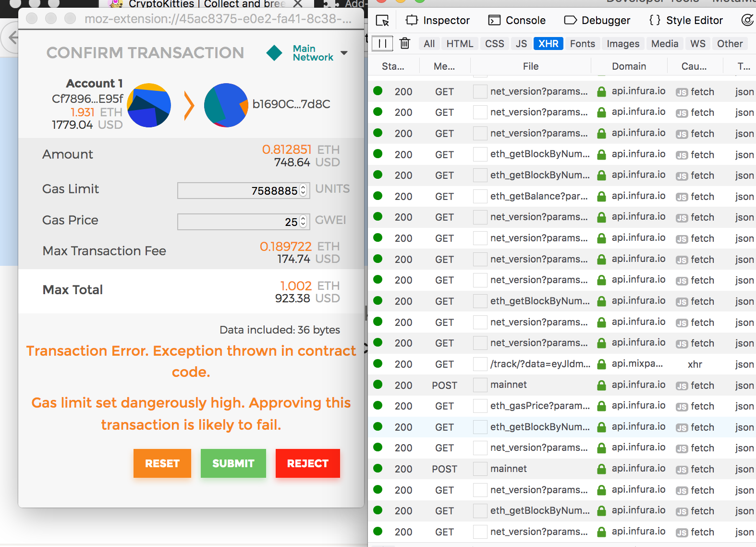Filter requests by CSS
This screenshot has height=547, width=756.
pos(494,44)
